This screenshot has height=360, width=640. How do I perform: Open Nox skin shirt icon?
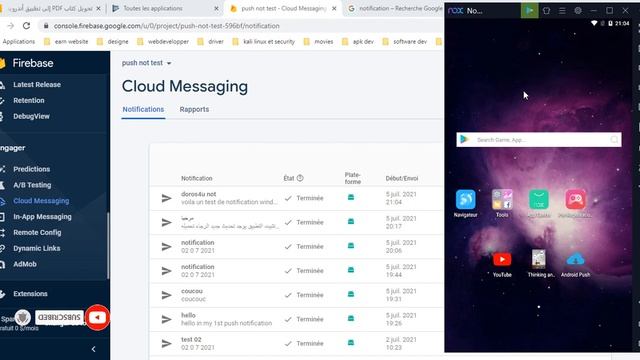pyautogui.click(x=547, y=11)
